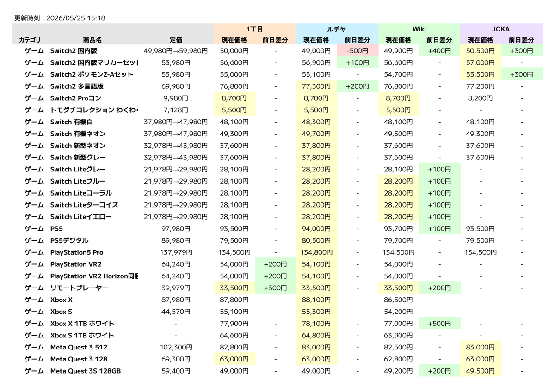The width and height of the screenshot is (555, 392).
Task: Select the Switch2 多言語版 product name
Action: [77, 86]
